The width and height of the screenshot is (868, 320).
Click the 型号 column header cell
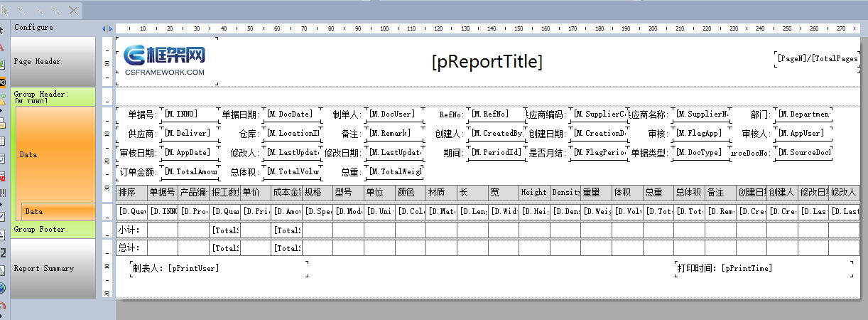point(349,192)
